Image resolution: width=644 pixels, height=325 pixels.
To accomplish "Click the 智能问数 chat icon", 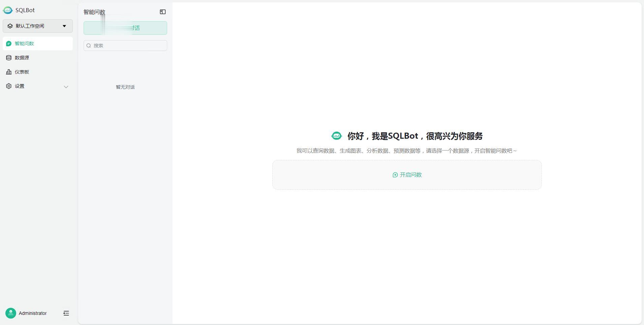I will coord(9,44).
